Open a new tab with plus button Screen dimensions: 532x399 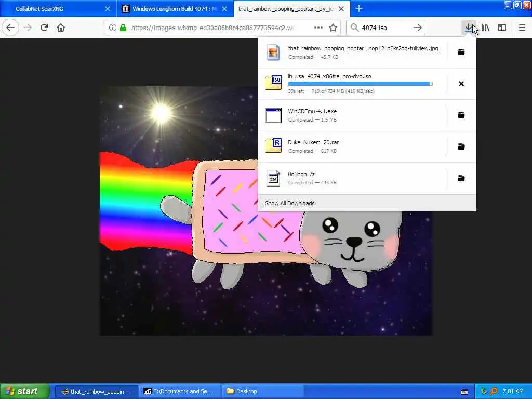coord(359,9)
